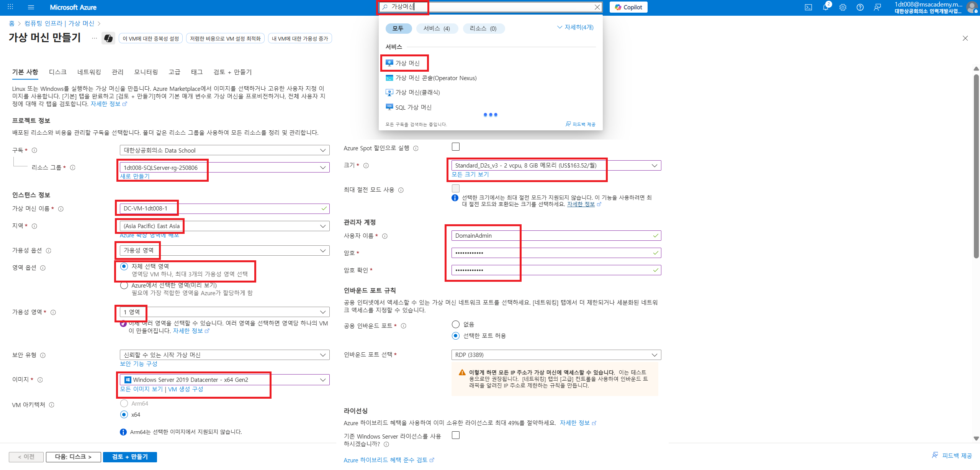Click the info icon next to 구독
Image resolution: width=980 pixels, height=470 pixels.
point(34,150)
